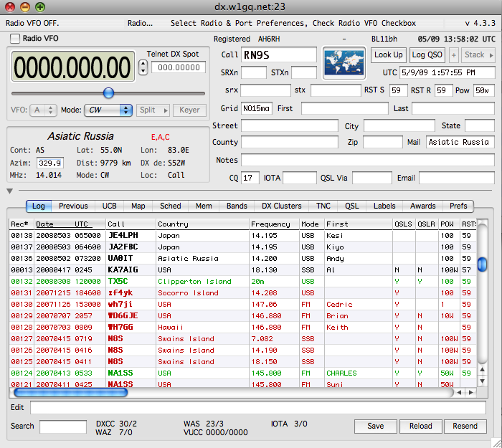The width and height of the screenshot is (502, 448).
Task: Click the Save button
Action: tap(376, 426)
